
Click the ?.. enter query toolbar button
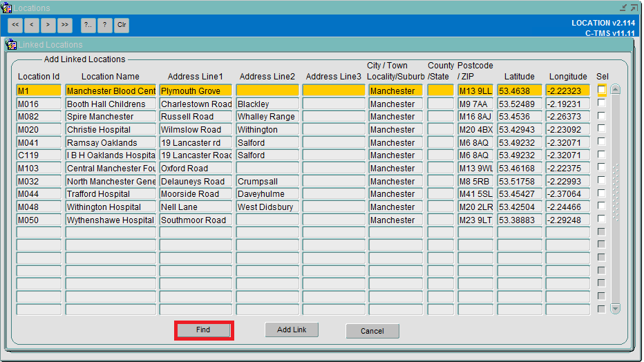(88, 25)
